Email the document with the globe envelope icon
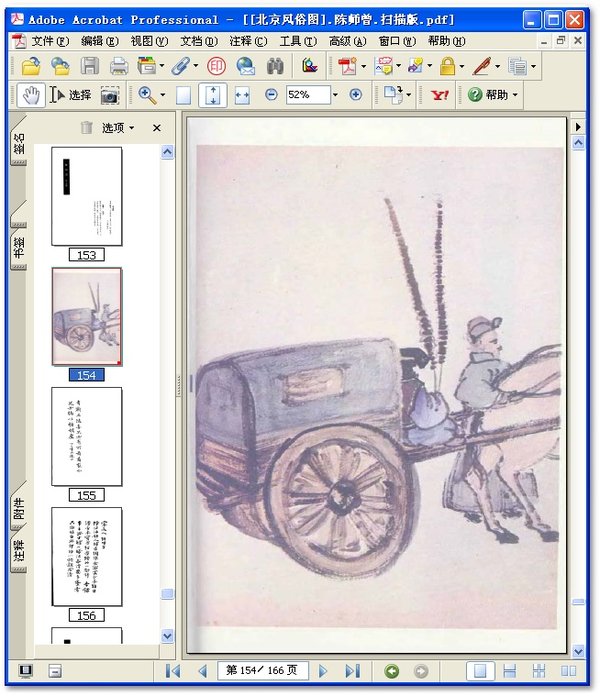 click(x=245, y=67)
